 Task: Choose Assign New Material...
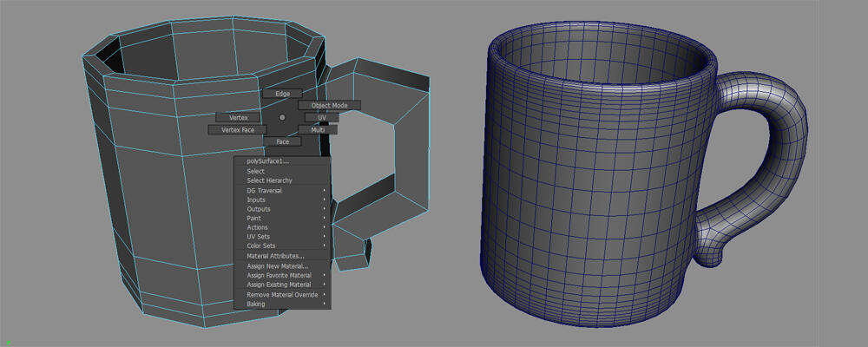(282, 266)
